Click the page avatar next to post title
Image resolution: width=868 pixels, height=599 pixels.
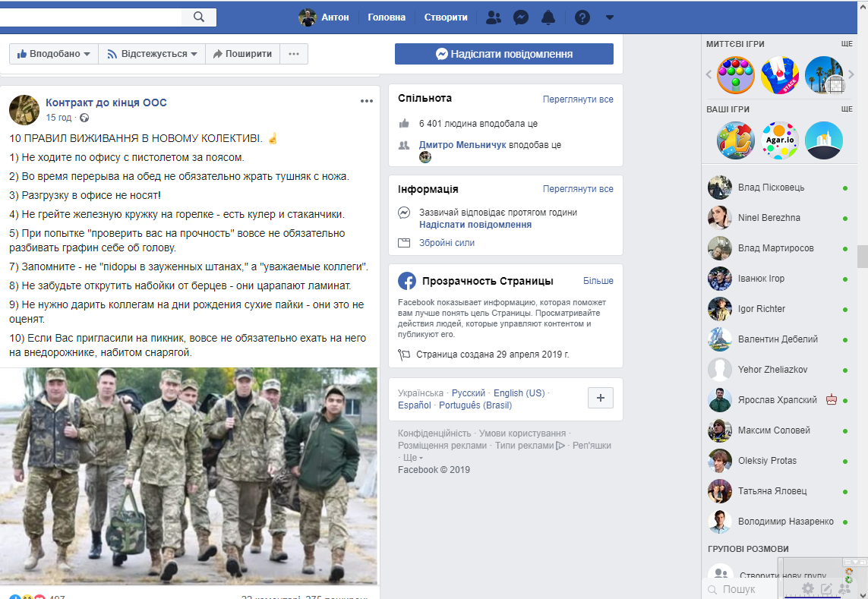(x=24, y=109)
